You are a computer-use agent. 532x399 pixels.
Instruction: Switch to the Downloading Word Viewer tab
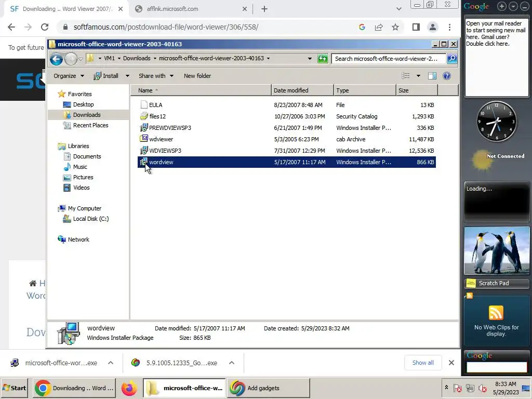tap(66, 9)
